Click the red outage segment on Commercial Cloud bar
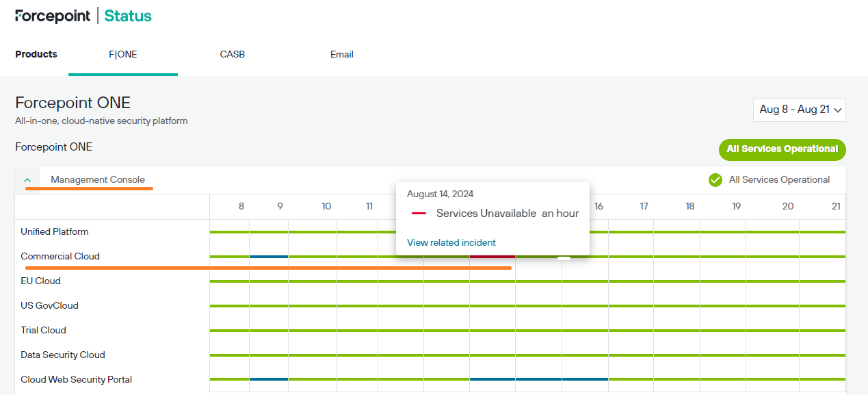This screenshot has height=395, width=868. [491, 256]
